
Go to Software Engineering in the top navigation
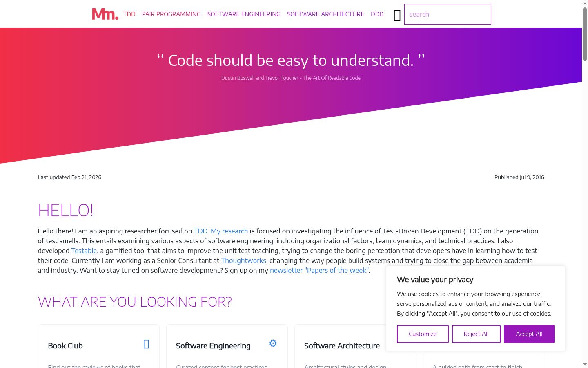[x=244, y=14]
